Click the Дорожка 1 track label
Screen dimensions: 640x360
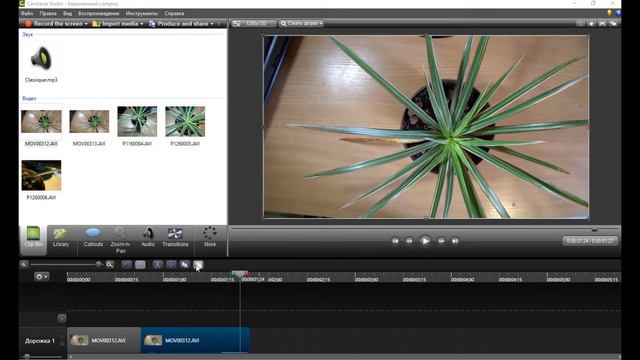[40, 340]
